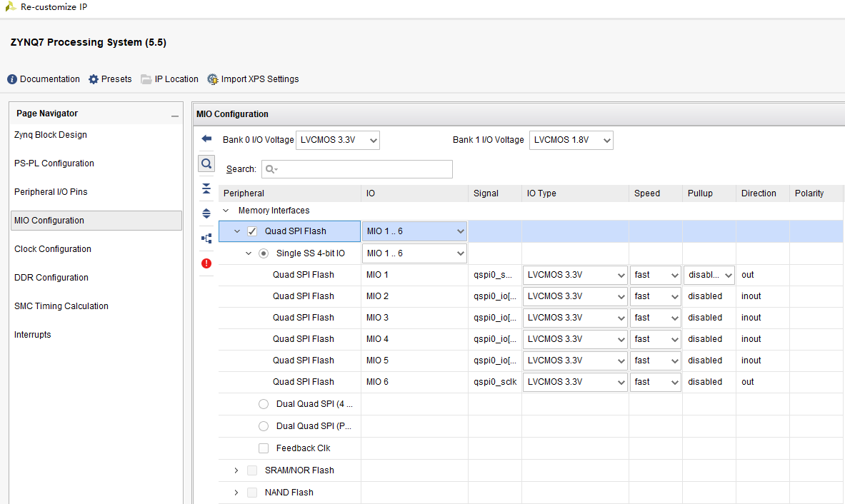Viewport: 845px width, 504px height.
Task: Select the Dual Quad SPI (4 ... radio button
Action: point(264,404)
